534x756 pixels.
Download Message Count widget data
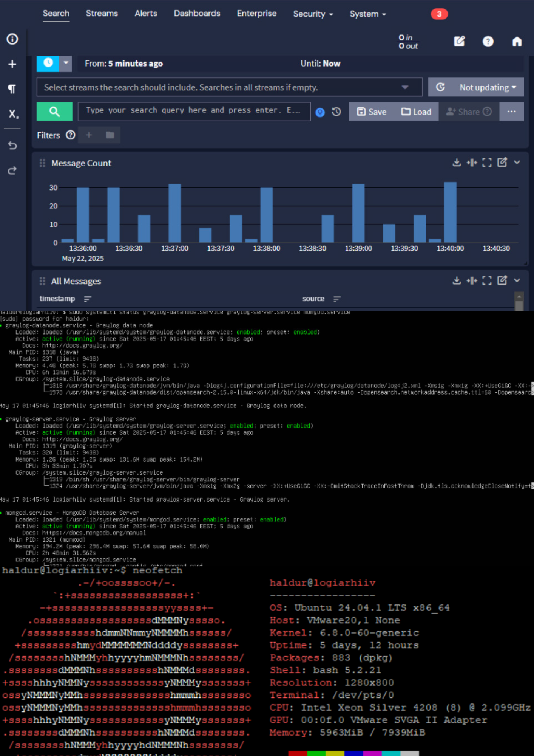tap(457, 163)
